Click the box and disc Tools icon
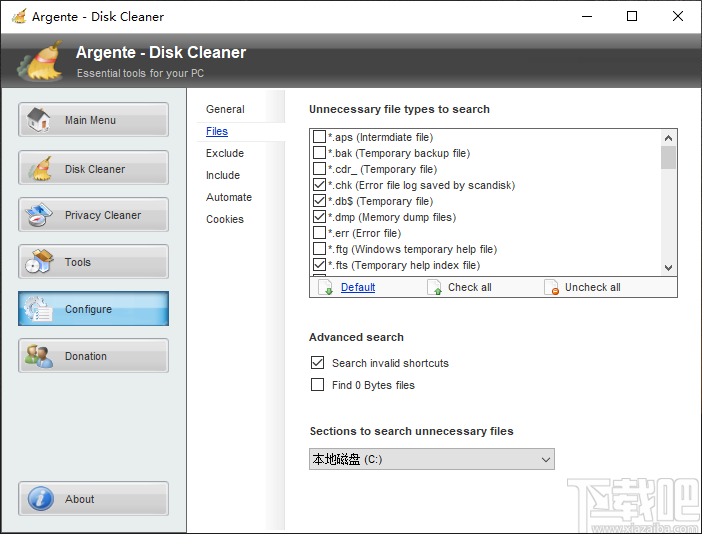The image size is (702, 534). [39, 261]
